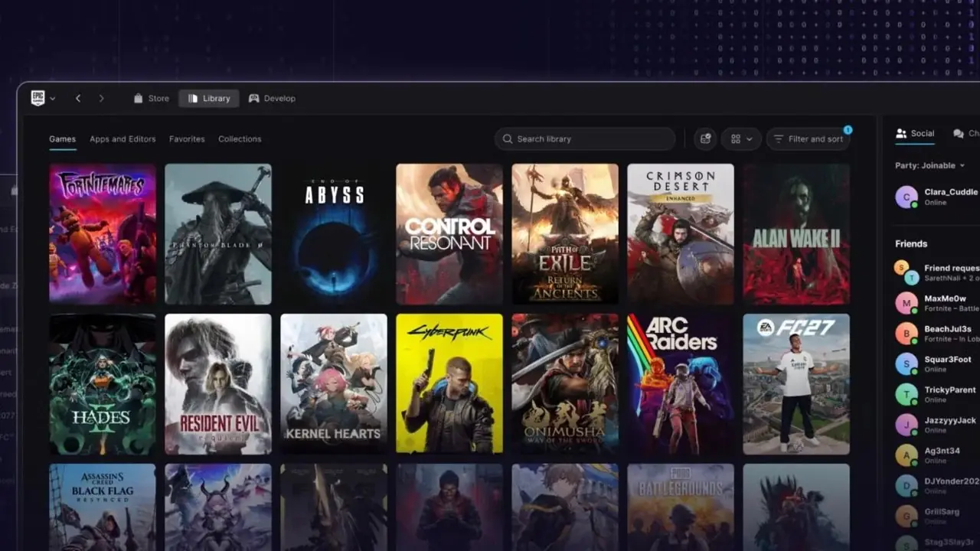
Task: Open the Social panel tab
Action: 915,133
